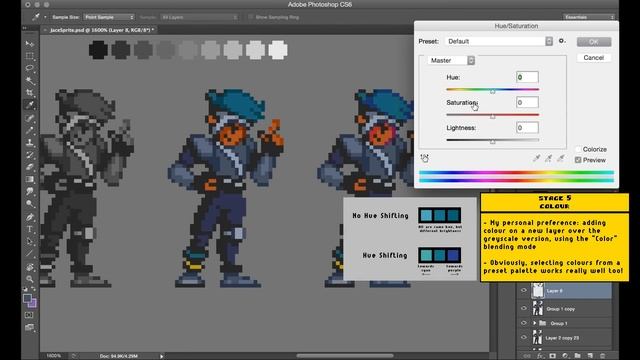Click Add layer mask icon
Viewport: 640px width, 360px height.
click(x=553, y=356)
